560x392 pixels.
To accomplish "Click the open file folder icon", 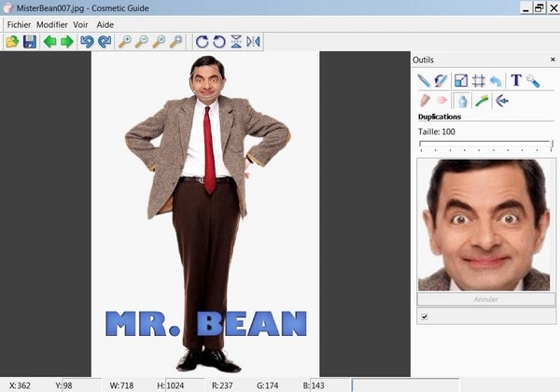I will tap(12, 42).
